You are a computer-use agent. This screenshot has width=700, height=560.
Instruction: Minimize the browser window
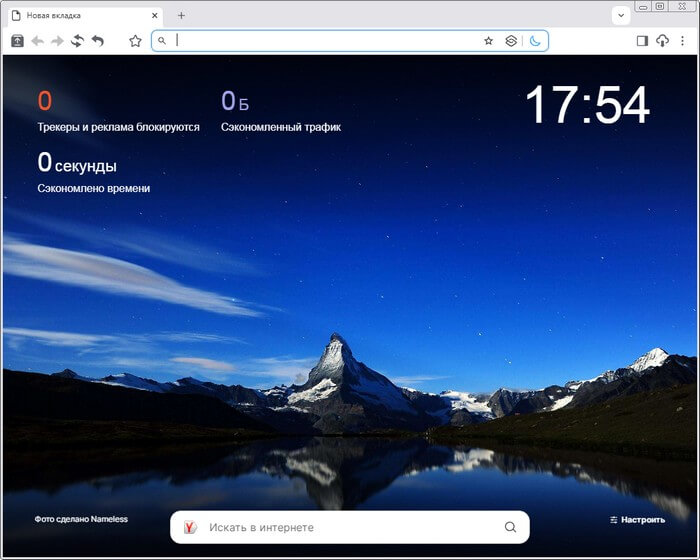click(x=643, y=7)
